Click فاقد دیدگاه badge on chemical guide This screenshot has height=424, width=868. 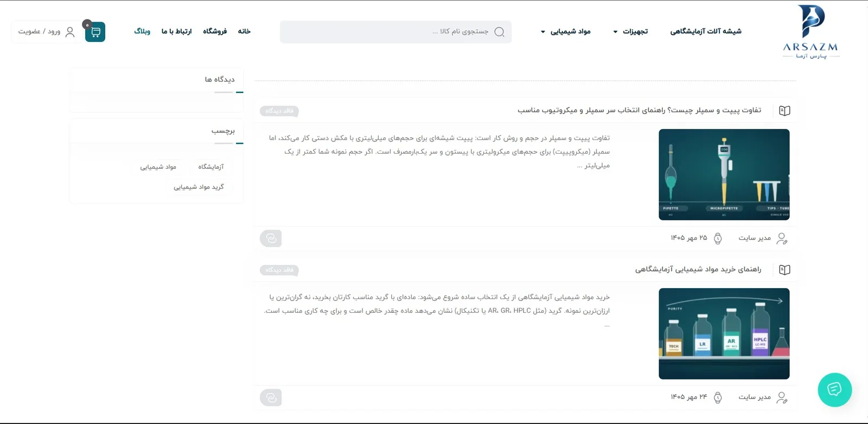tap(279, 270)
